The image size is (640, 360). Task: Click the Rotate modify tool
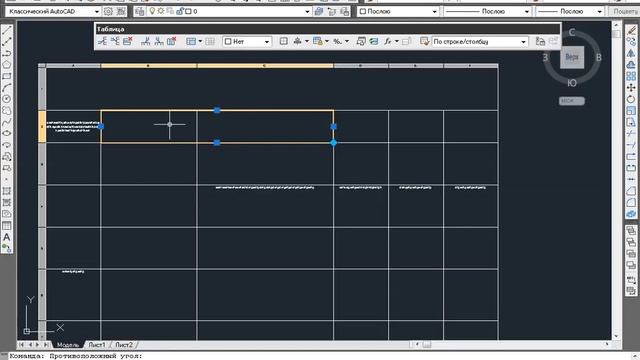631,99
